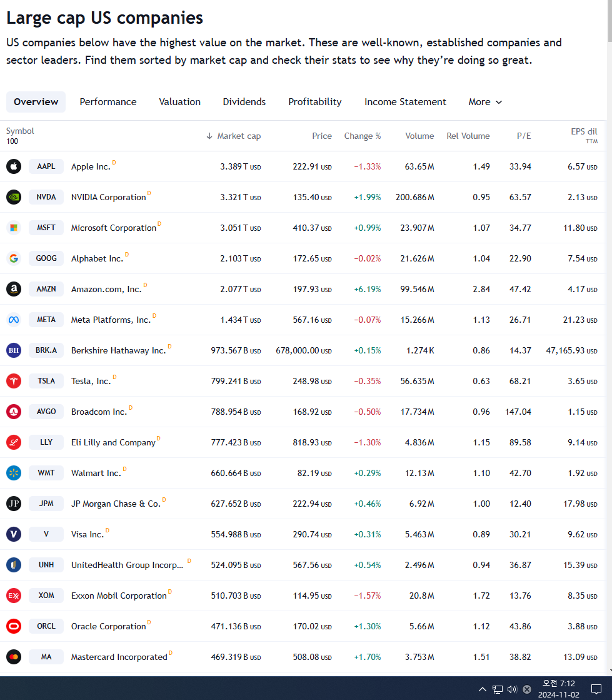Switch to the Performance tab

(108, 102)
